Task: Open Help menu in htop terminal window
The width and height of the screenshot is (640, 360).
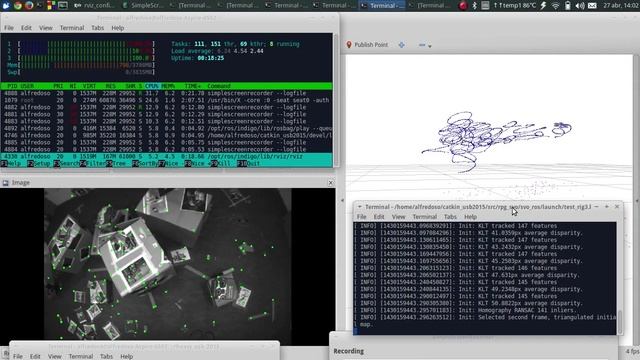Action: (x=118, y=28)
